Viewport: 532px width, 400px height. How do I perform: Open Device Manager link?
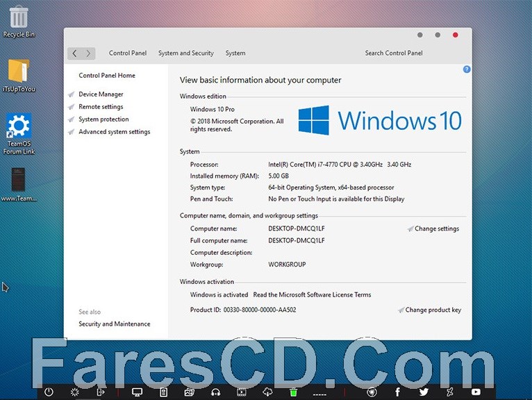click(101, 94)
